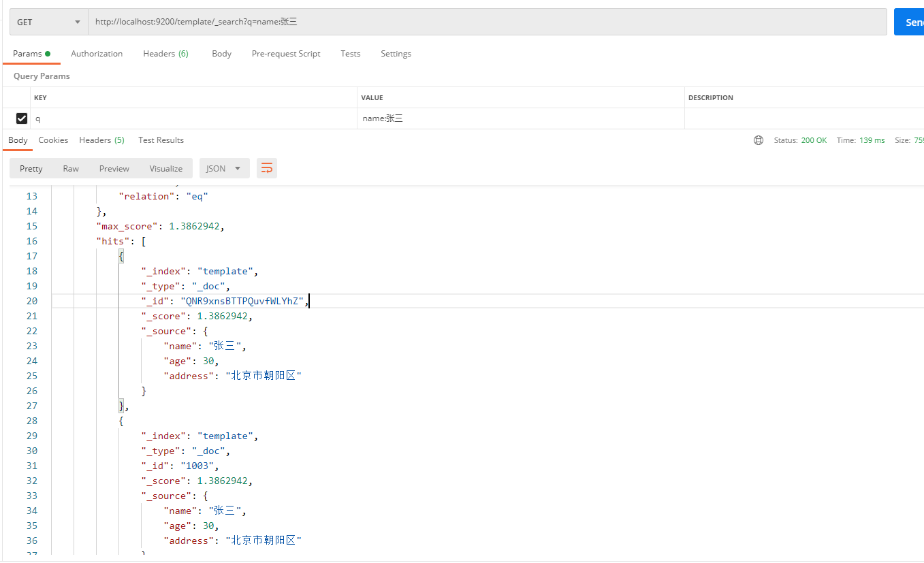The image size is (924, 563).
Task: Select the Pretty view button
Action: [x=31, y=168]
